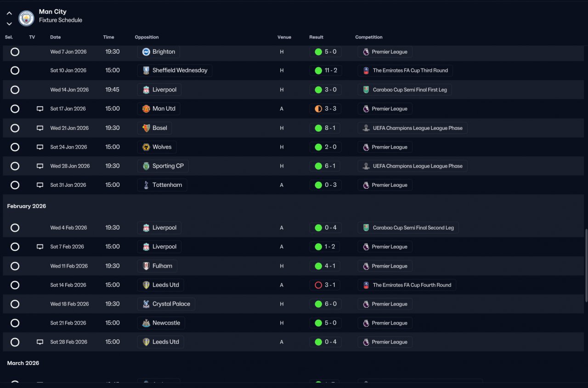Screen dimensions: 588x388
Task: Click the red loss indicator in the 14 Feb Leeds row
Action: [318, 285]
